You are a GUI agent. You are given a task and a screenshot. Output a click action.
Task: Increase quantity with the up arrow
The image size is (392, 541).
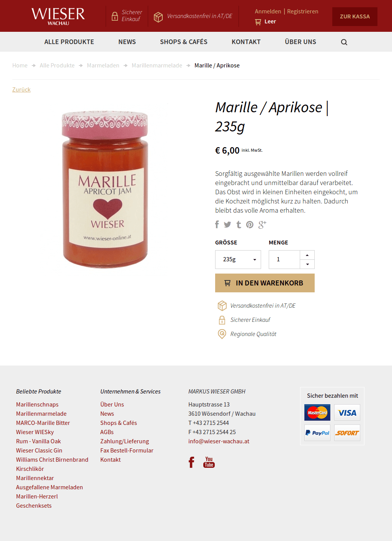pos(307,255)
